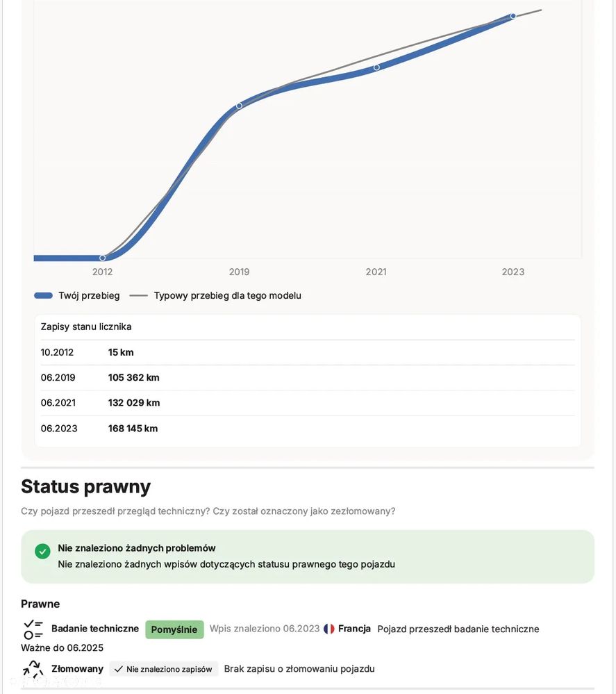Click the green success checkmark icon
Screen dimensions: 616x694
[x=42, y=552]
